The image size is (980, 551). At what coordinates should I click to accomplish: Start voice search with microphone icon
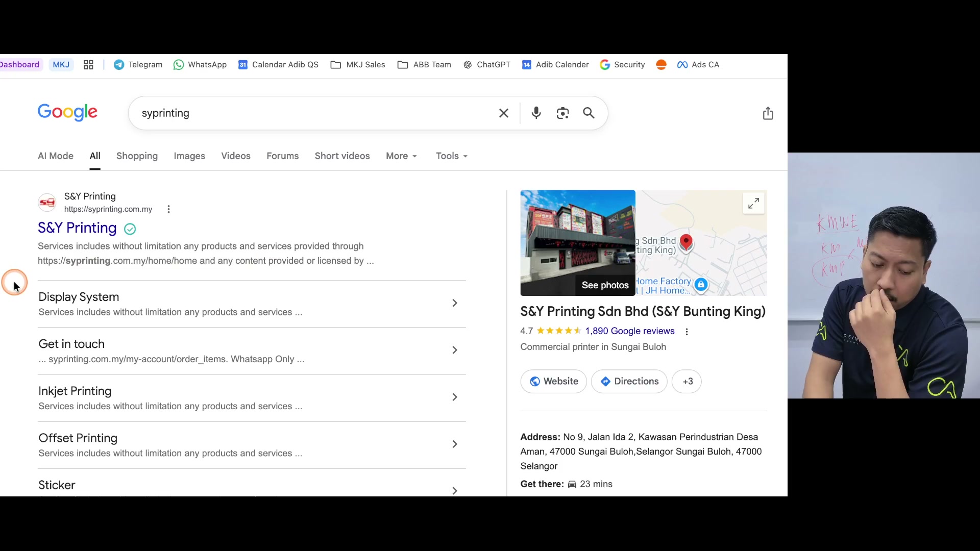(x=536, y=113)
